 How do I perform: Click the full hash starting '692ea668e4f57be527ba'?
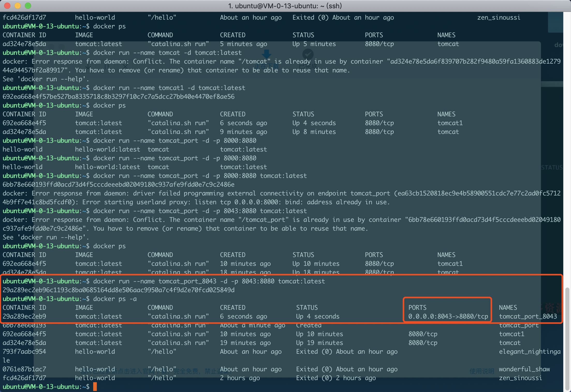[119, 97]
